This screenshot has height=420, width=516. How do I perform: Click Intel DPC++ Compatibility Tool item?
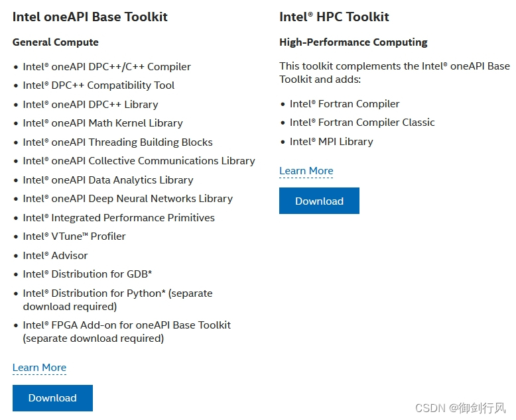point(98,85)
